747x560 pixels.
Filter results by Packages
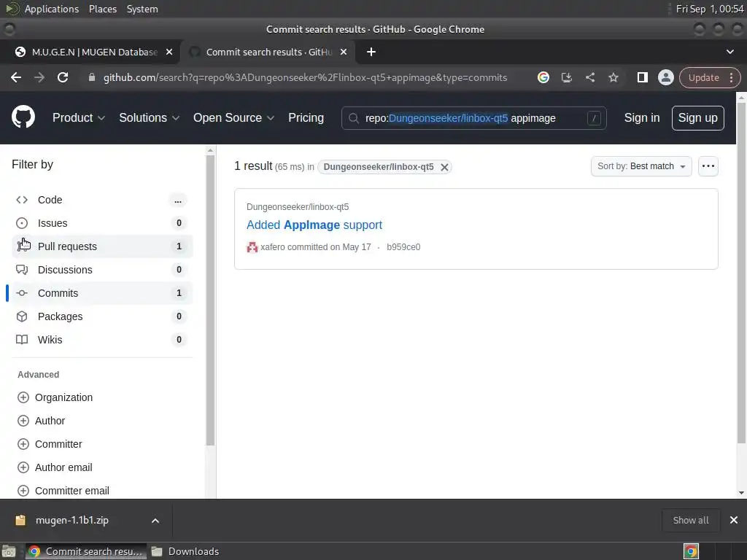(102, 316)
